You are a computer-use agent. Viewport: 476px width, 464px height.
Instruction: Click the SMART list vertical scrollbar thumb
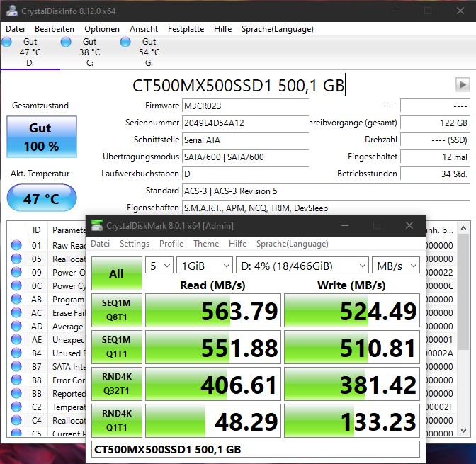pyautogui.click(x=463, y=292)
